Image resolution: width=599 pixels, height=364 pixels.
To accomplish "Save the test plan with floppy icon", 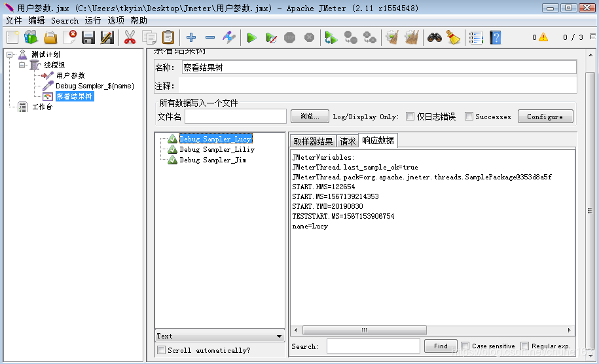I will pos(88,37).
